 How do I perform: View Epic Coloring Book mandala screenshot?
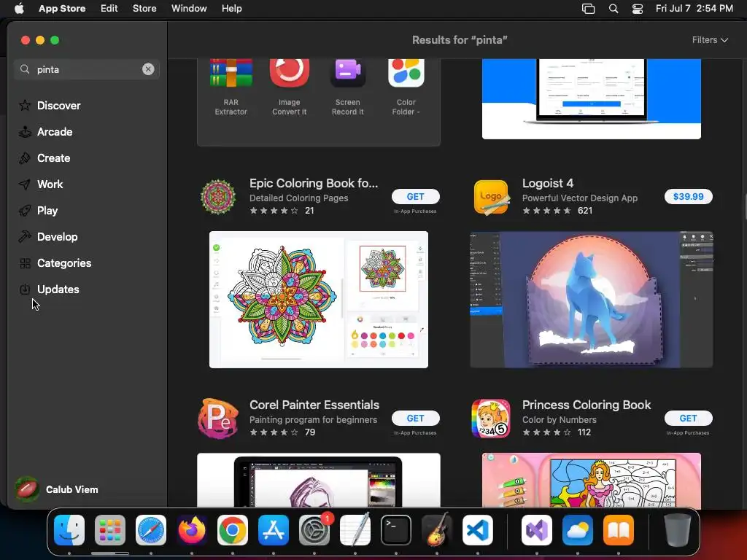(x=319, y=300)
